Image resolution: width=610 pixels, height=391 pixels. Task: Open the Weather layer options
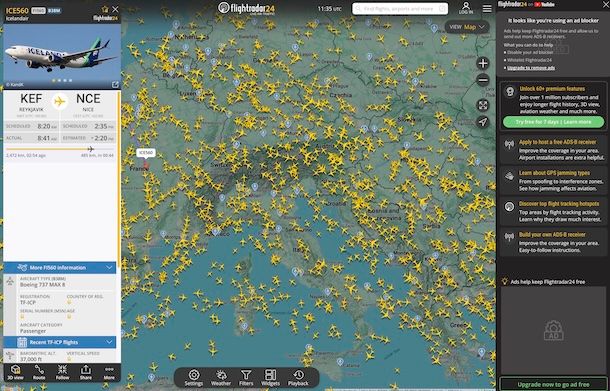pos(221,377)
